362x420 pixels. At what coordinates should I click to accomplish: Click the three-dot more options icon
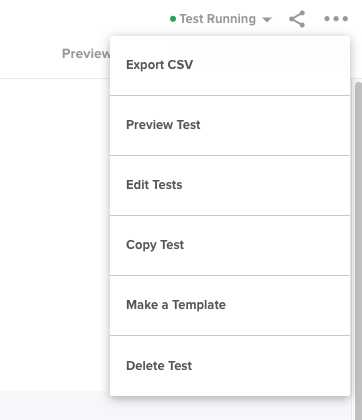coord(336,19)
